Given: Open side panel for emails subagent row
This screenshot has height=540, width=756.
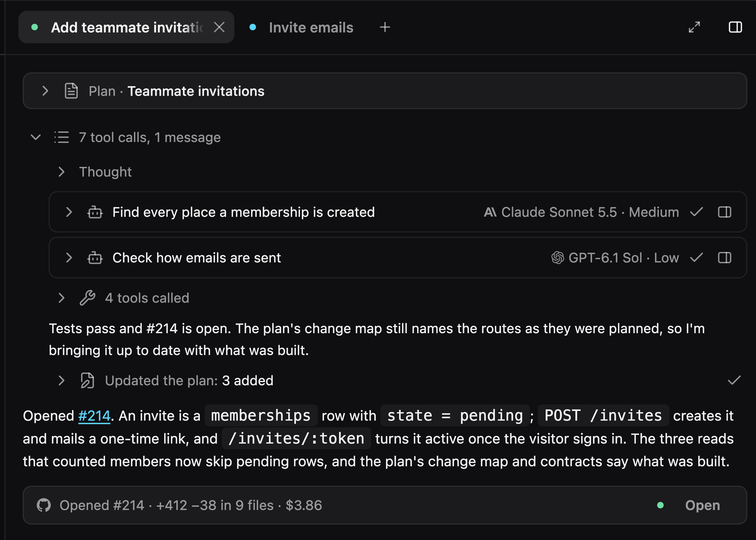Looking at the screenshot, I should pyautogui.click(x=724, y=258).
